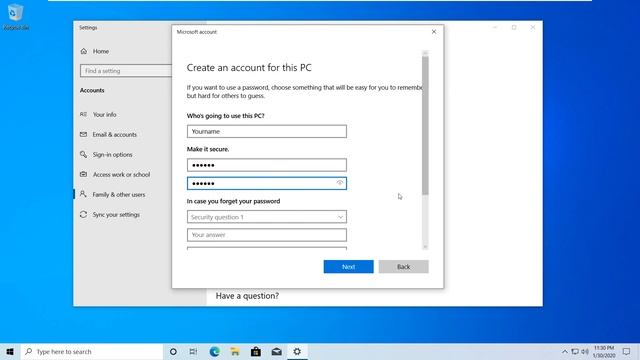Open the Family & other users page
Viewport: 640px width, 360px height.
tap(119, 194)
